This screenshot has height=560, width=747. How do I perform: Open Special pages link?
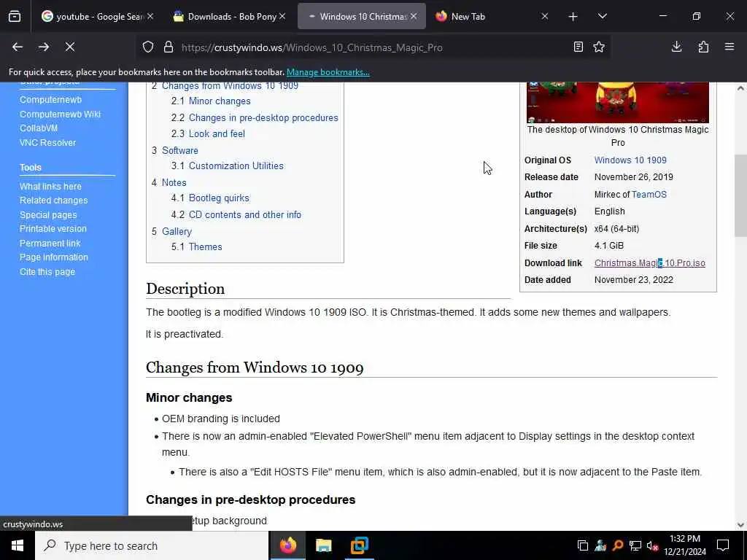[48, 215]
